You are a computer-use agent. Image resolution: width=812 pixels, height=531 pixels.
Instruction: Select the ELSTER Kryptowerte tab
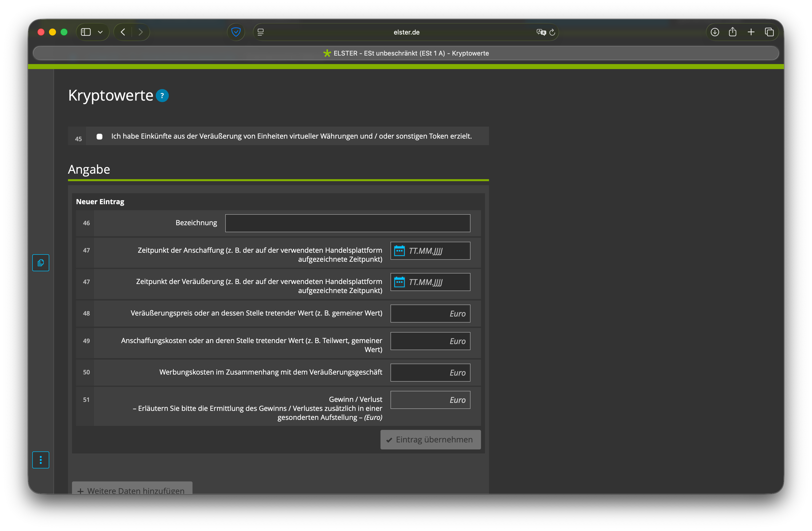[406, 53]
